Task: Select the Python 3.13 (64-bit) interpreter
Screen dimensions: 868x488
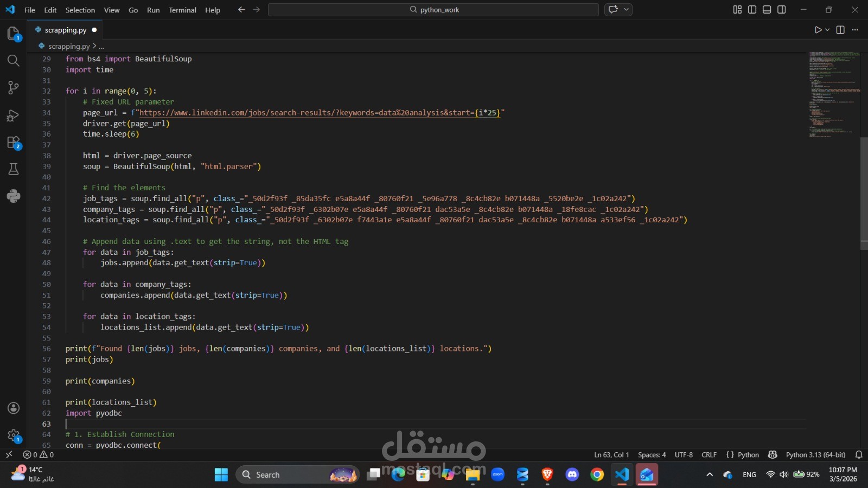Action: [x=815, y=455]
